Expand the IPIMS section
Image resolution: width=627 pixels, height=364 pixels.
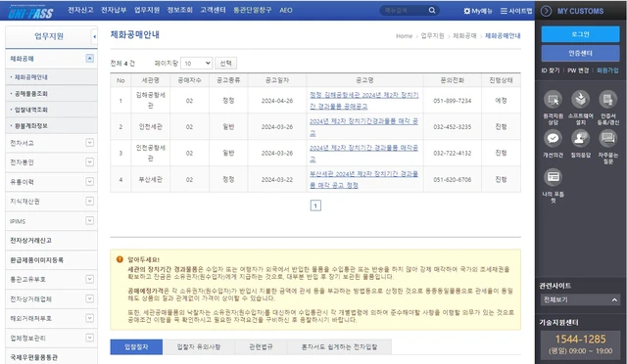(x=89, y=220)
